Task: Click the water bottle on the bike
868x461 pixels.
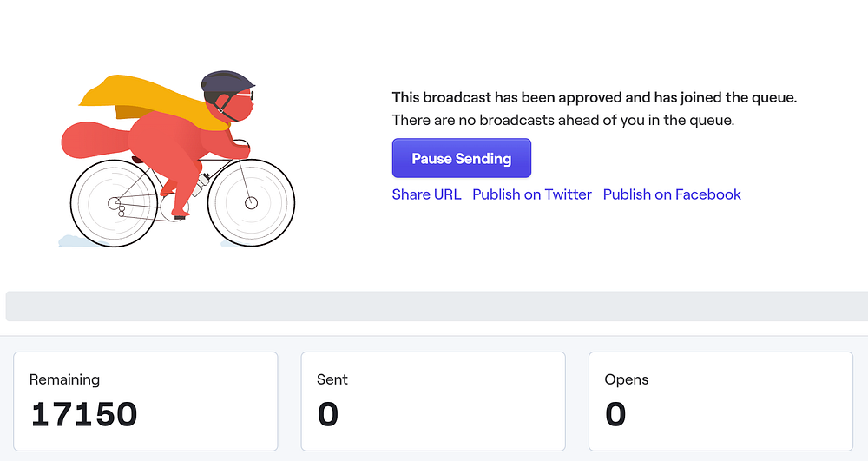Action: 201,184
